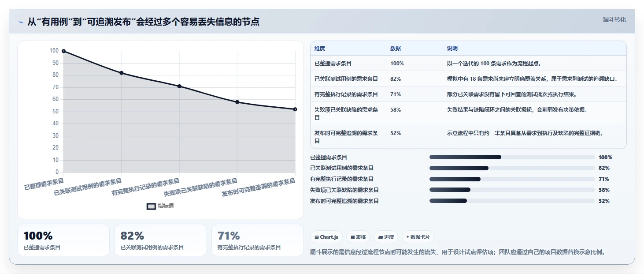Click table cell 已整理需求条目 in 维度 column

333,64
